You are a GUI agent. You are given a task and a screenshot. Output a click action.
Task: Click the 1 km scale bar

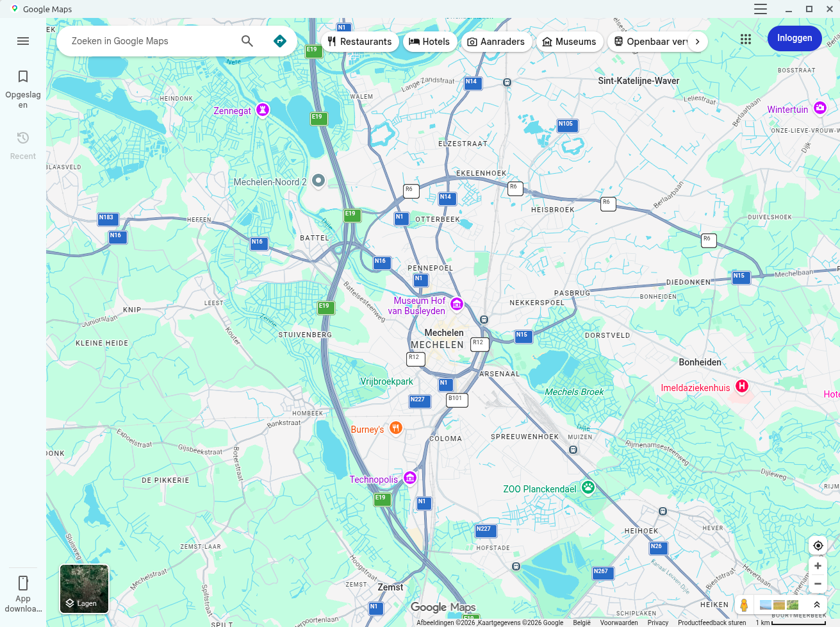[x=791, y=623]
